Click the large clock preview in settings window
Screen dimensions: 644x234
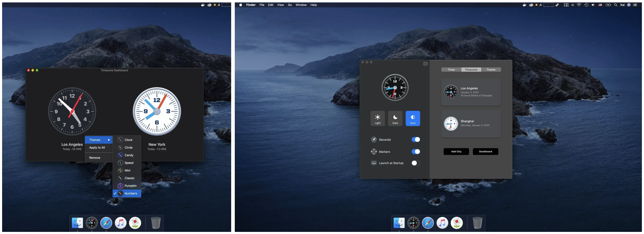[395, 87]
